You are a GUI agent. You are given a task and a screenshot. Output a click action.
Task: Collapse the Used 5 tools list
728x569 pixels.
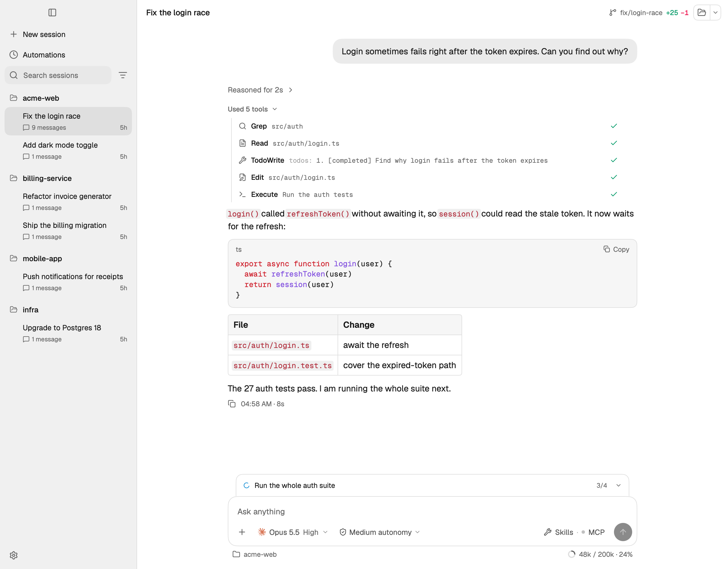tap(252, 109)
